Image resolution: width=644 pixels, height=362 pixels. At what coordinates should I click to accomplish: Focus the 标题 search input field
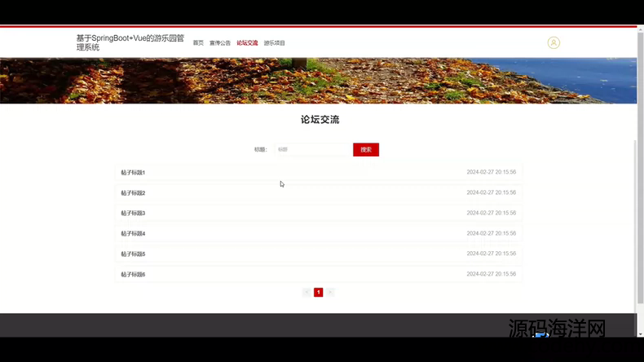pos(311,149)
